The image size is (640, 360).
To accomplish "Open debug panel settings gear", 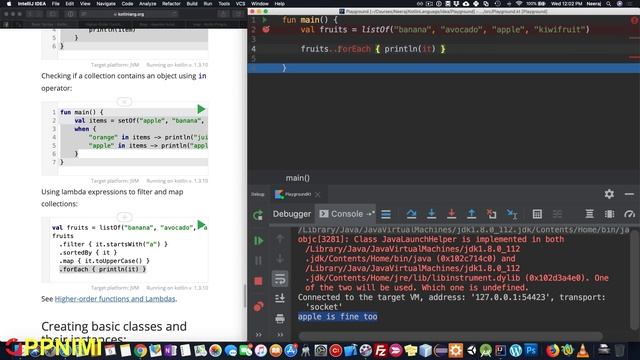I will click(x=609, y=194).
